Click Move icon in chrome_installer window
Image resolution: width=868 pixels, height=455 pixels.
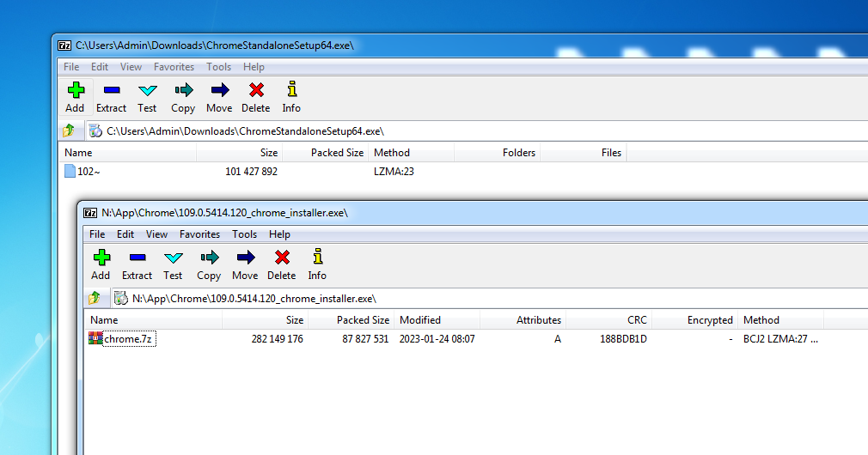tap(246, 257)
